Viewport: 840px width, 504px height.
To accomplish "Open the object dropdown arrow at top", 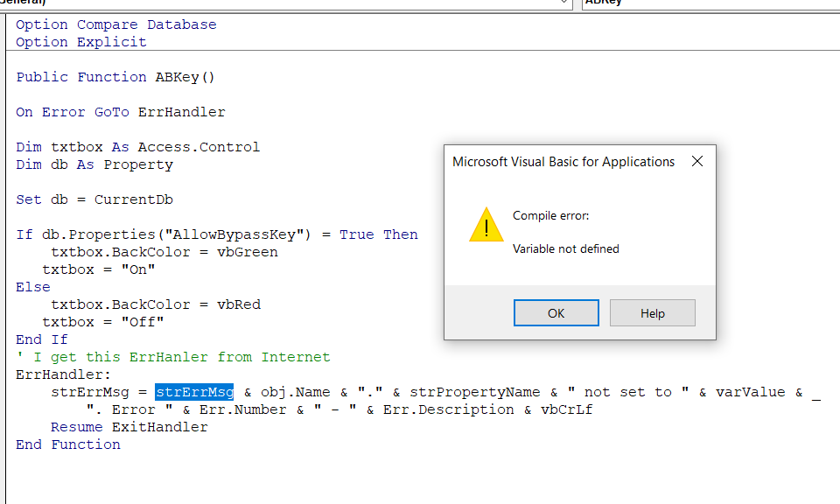I will 563,3.
